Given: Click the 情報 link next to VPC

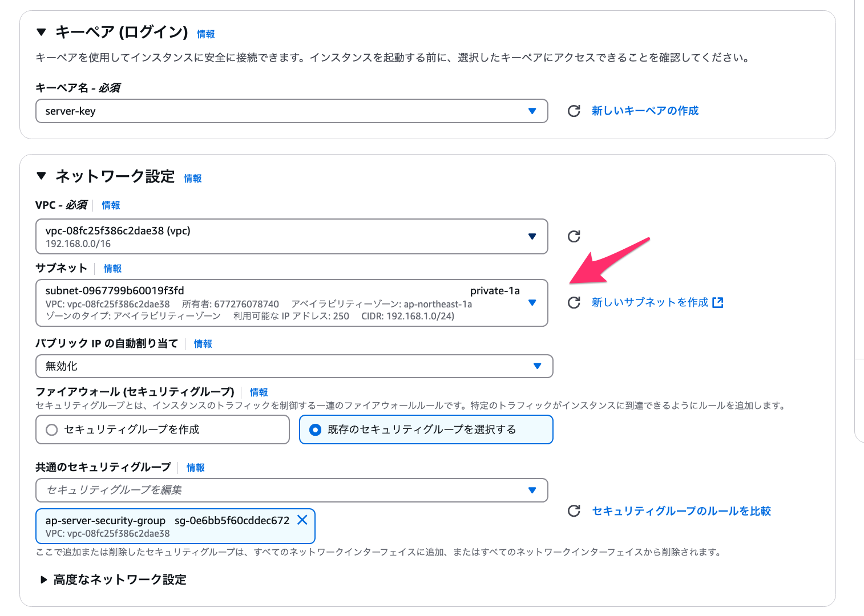Looking at the screenshot, I should tap(111, 205).
